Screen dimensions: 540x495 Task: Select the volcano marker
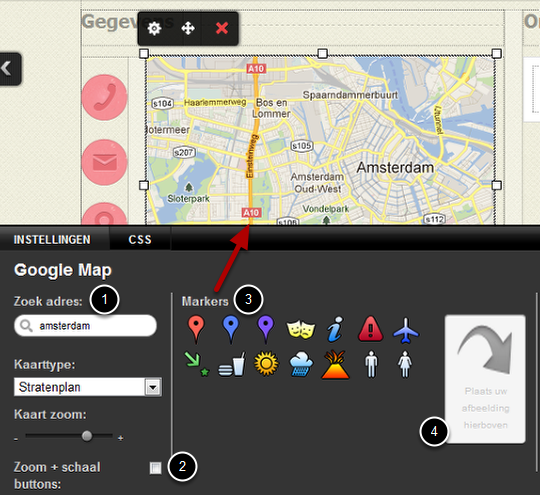click(335, 364)
